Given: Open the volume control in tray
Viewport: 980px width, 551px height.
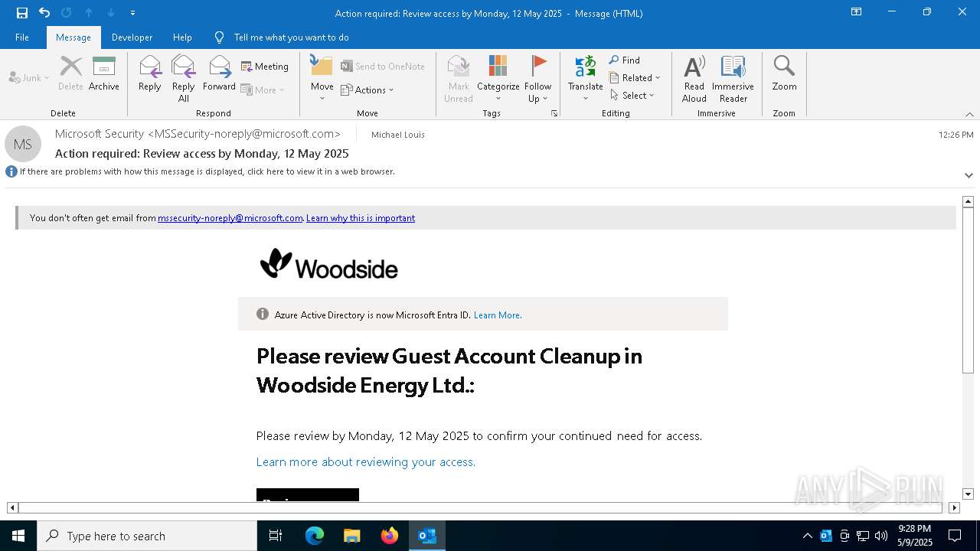Looking at the screenshot, I should pyautogui.click(x=881, y=536).
